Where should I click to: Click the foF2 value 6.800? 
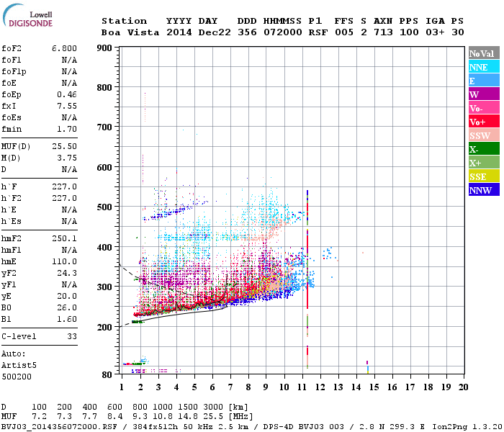[x=64, y=48]
